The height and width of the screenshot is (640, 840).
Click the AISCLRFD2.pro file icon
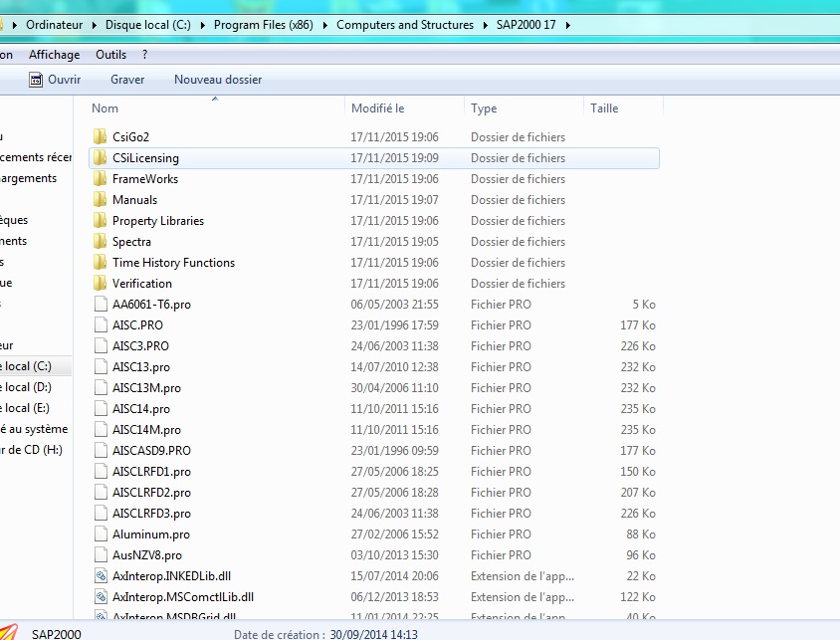(101, 492)
